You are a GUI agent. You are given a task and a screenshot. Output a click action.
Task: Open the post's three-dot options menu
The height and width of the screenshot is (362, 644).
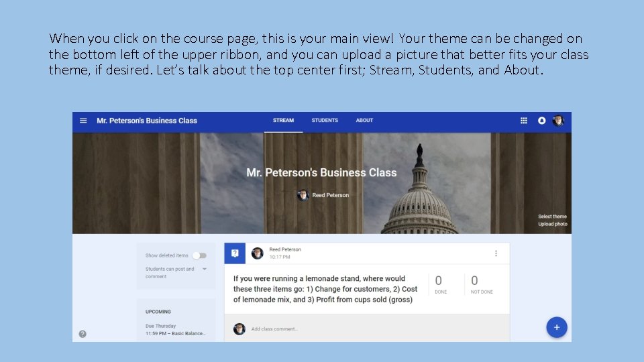(496, 253)
